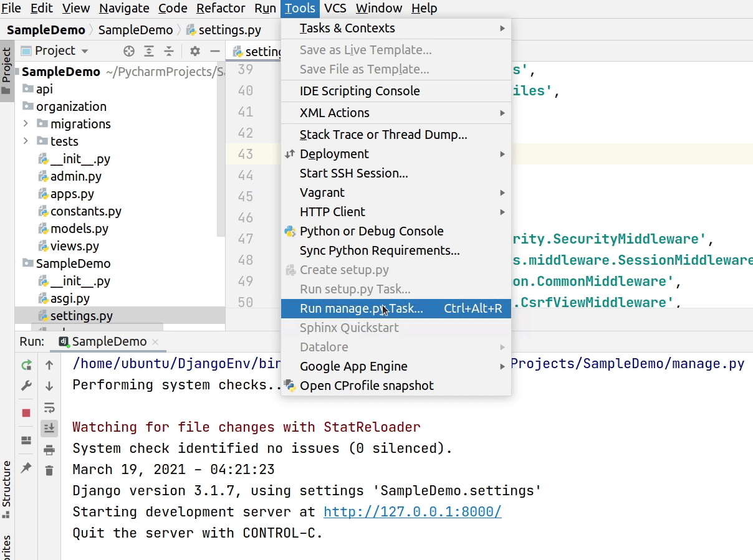Open the development server link
The height and width of the screenshot is (560, 753).
coord(412,511)
